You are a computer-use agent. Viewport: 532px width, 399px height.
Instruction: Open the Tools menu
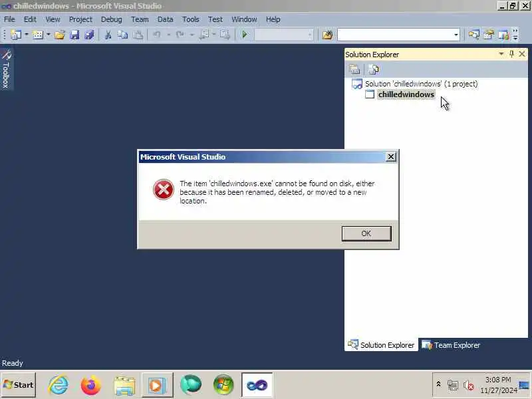click(191, 19)
